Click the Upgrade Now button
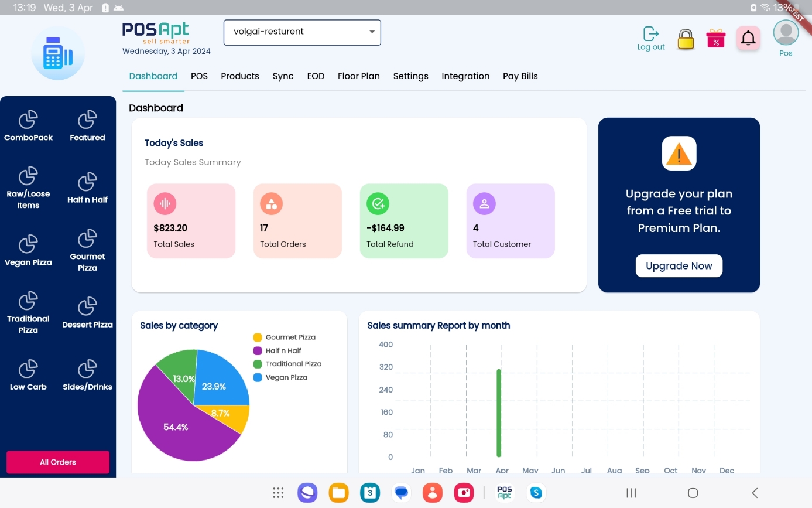This screenshot has height=508, width=812. (679, 265)
